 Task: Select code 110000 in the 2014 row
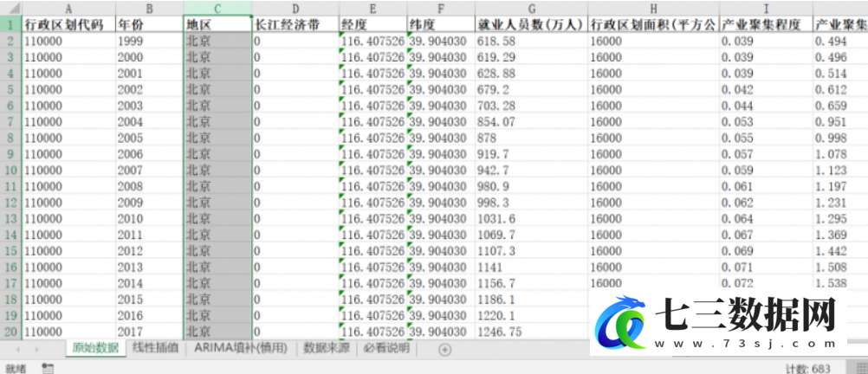coord(68,283)
